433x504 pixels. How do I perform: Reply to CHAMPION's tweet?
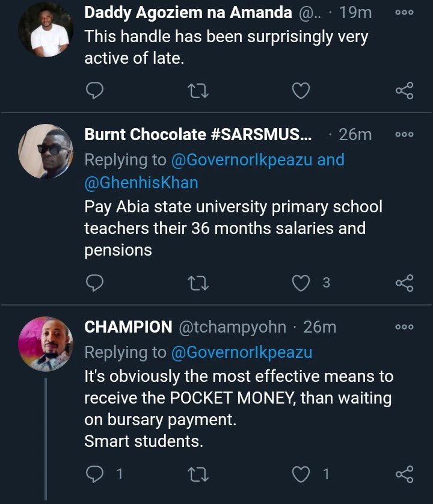(95, 475)
